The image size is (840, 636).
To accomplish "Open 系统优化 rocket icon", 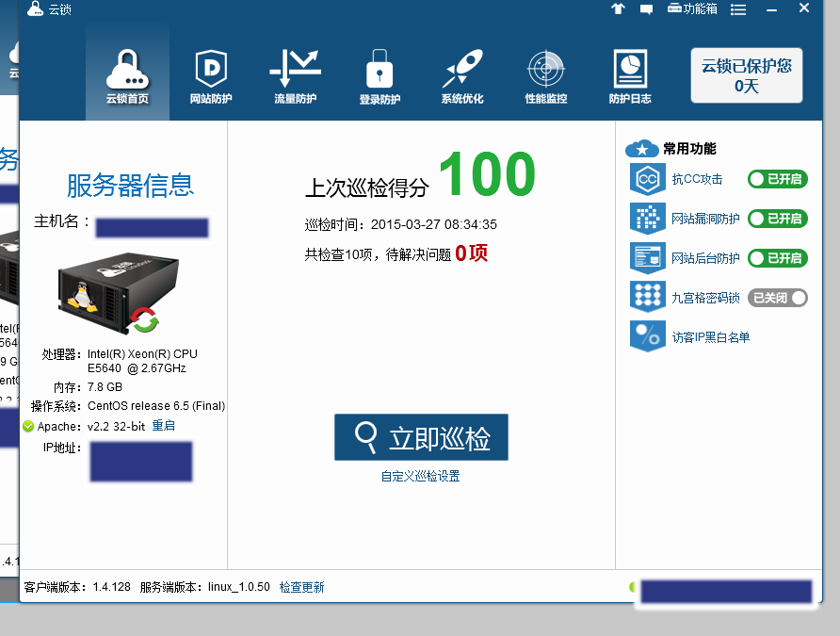I will (x=462, y=75).
